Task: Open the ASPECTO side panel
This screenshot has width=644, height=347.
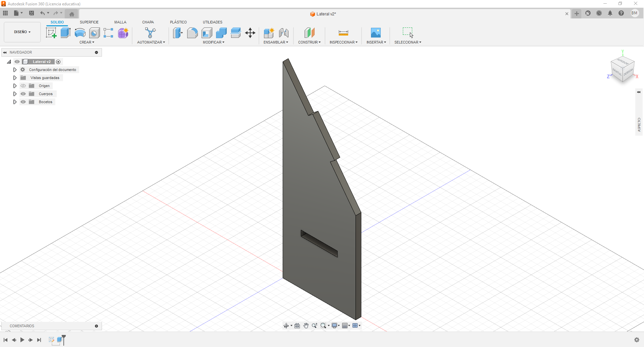Action: pyautogui.click(x=639, y=125)
